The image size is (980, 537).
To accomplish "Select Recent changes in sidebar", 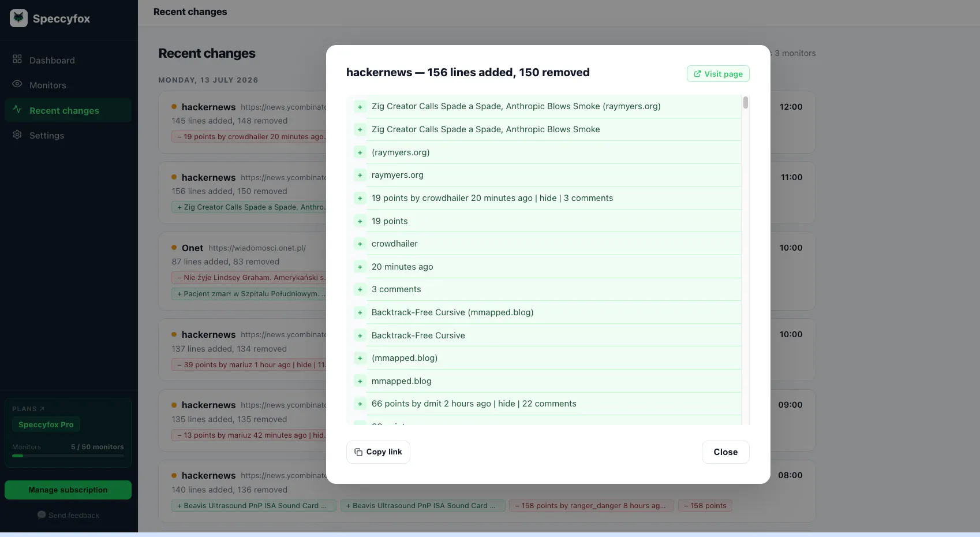I will click(x=68, y=110).
